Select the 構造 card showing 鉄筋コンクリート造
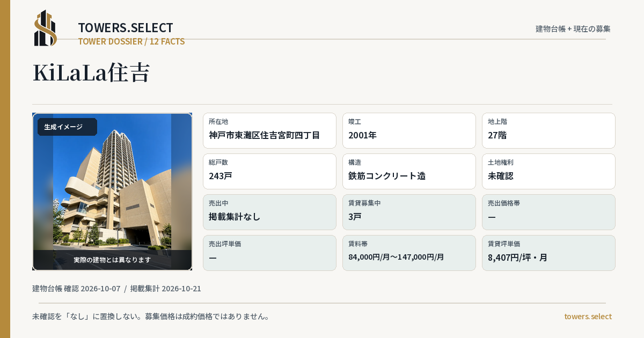Screen dimensions: 644x338 coord(409,171)
